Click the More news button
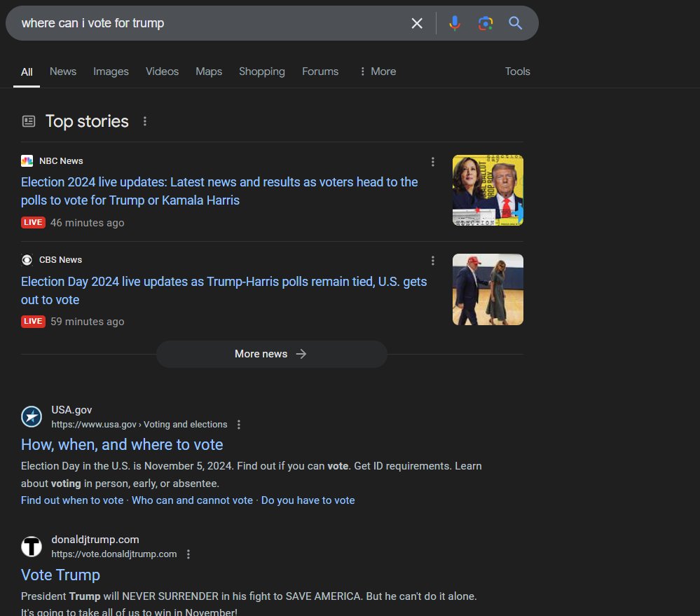The image size is (700, 616). point(271,354)
